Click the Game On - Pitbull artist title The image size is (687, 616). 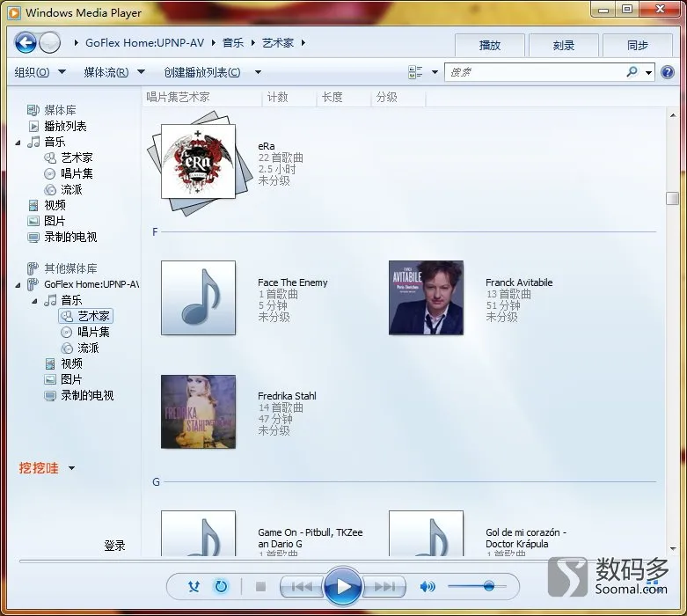[x=311, y=538]
